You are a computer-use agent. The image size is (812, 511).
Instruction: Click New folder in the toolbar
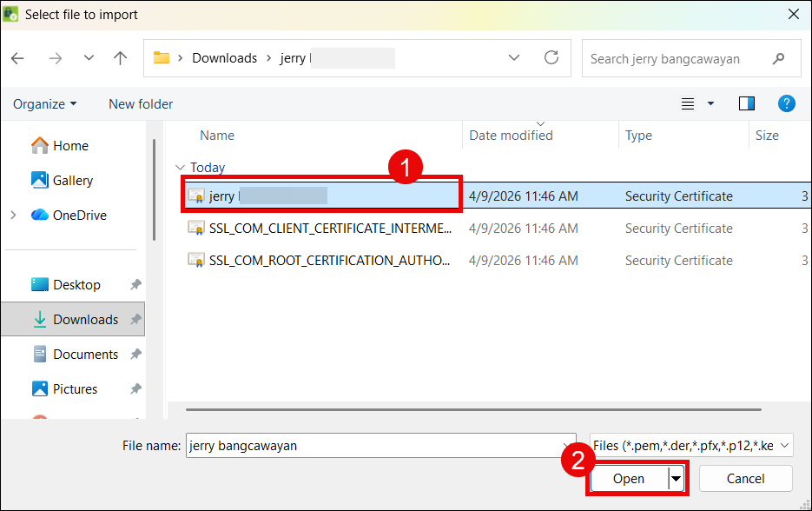point(141,104)
